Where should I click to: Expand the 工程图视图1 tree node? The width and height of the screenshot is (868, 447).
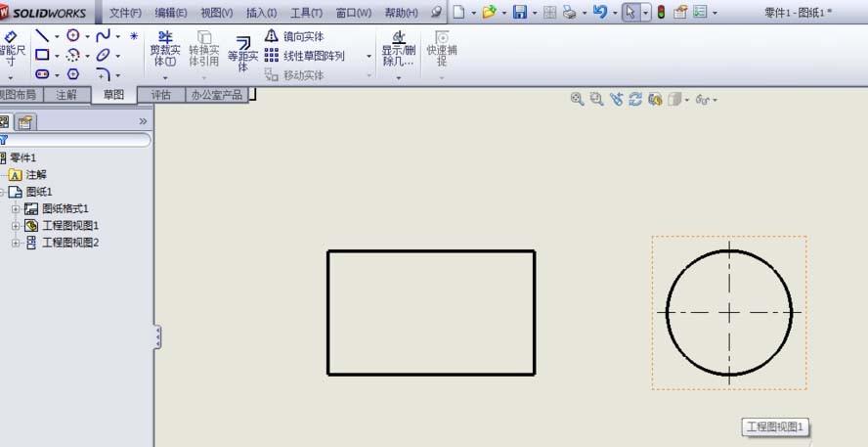point(16,226)
